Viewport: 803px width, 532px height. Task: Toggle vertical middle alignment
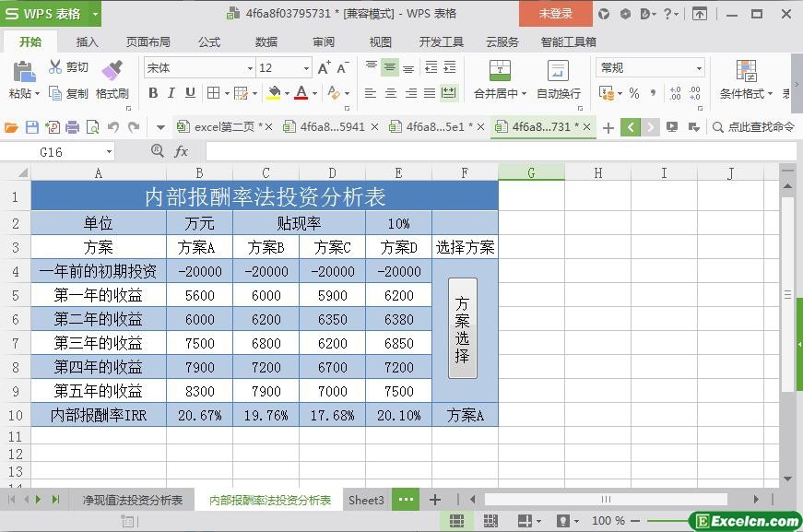click(390, 67)
